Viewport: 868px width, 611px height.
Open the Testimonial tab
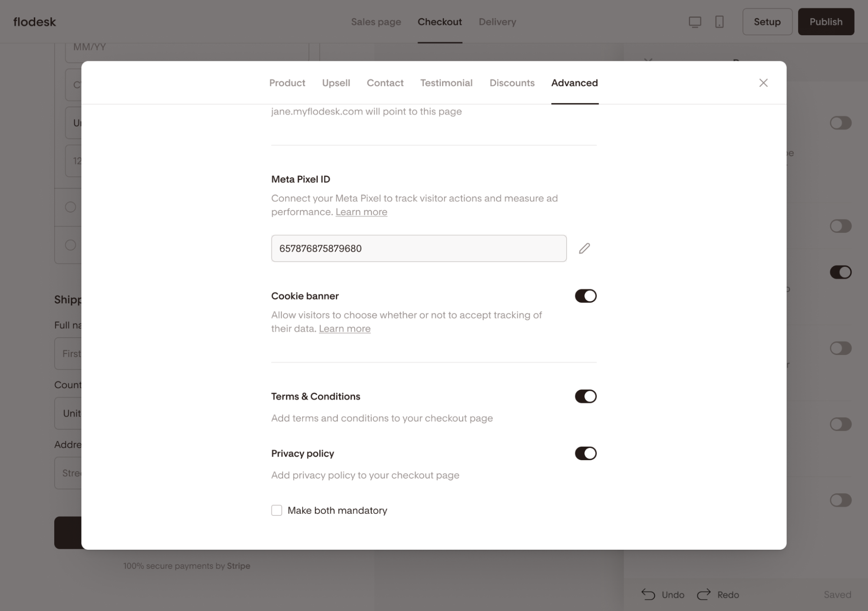coord(446,83)
